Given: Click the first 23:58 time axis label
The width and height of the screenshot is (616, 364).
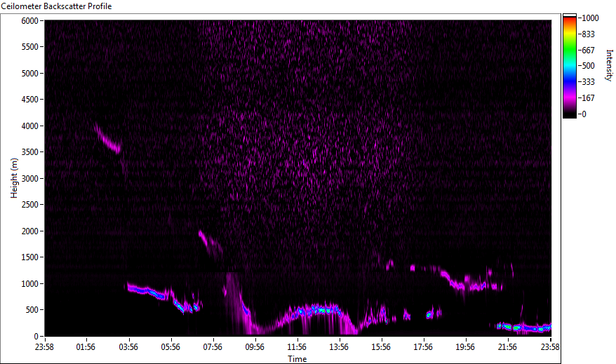Looking at the screenshot, I should coord(44,347).
